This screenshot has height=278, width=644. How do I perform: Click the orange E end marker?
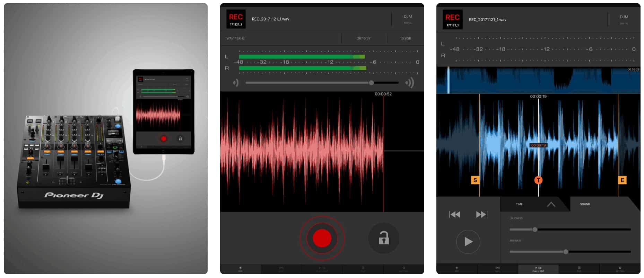622,180
